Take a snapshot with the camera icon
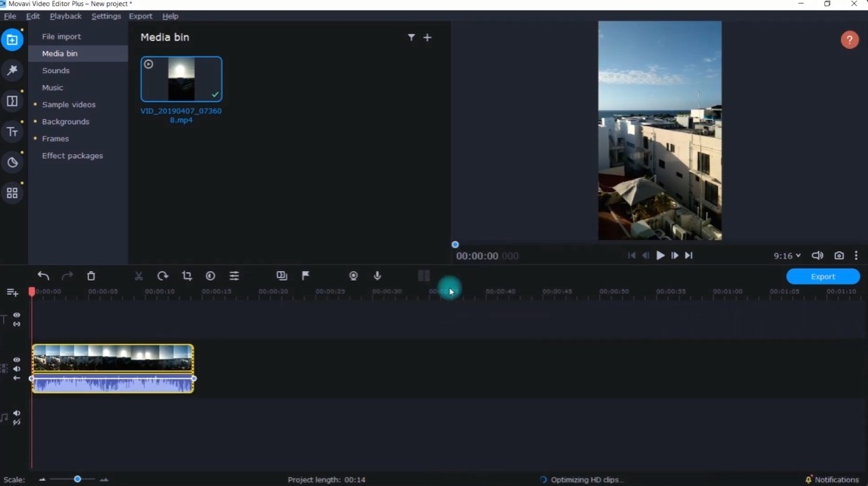The image size is (868, 486). tap(839, 256)
